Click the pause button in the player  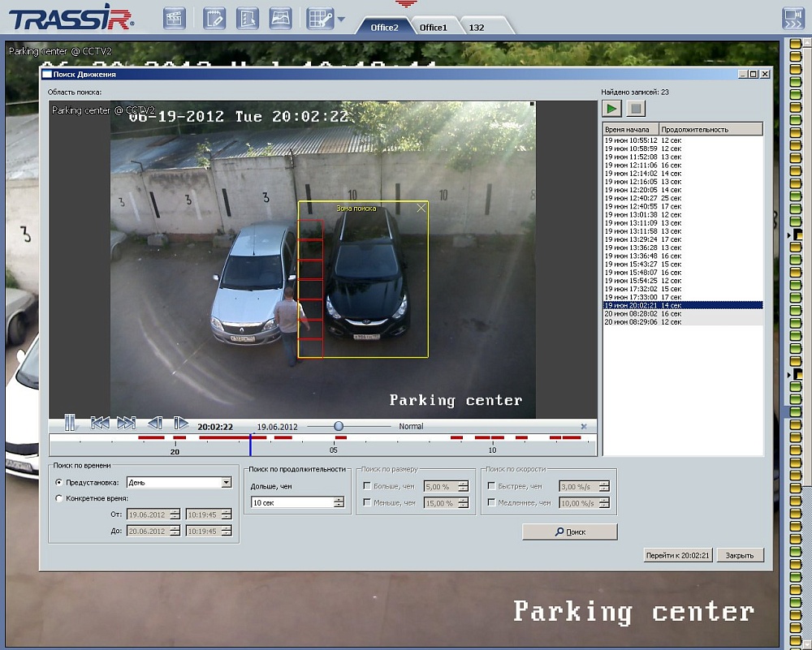[70, 423]
